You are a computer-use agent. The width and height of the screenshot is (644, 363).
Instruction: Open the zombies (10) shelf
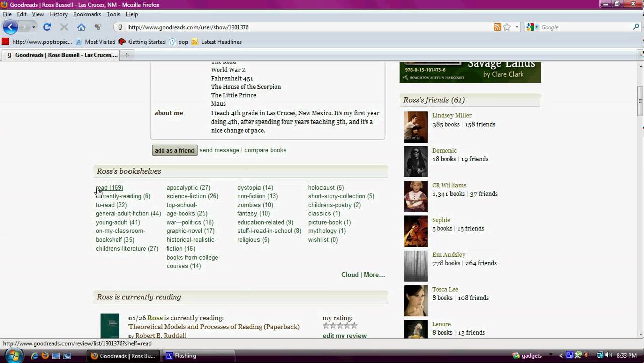point(255,205)
